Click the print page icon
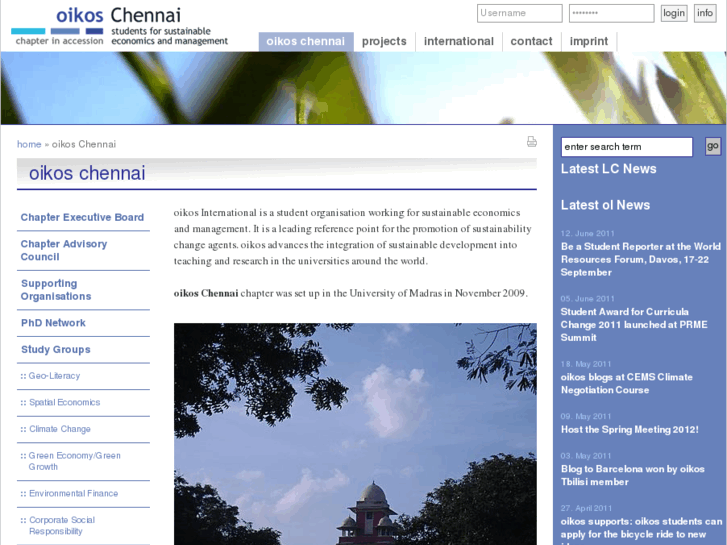This screenshot has height=545, width=727. 531,141
